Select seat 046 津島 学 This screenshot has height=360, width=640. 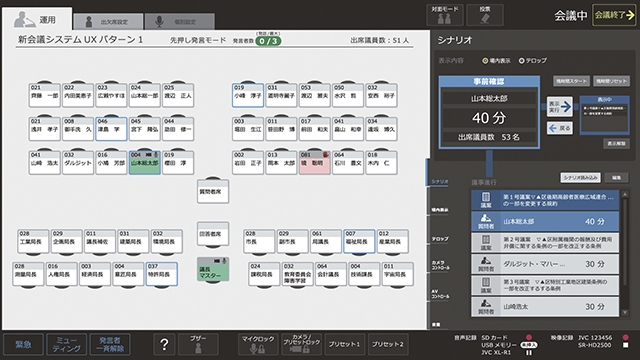pyautogui.click(x=111, y=129)
